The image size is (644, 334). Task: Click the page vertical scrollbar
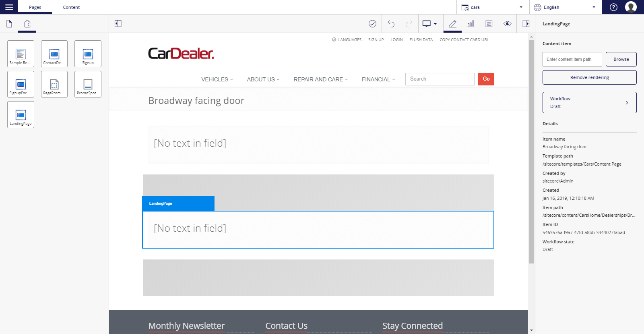[x=531, y=151]
